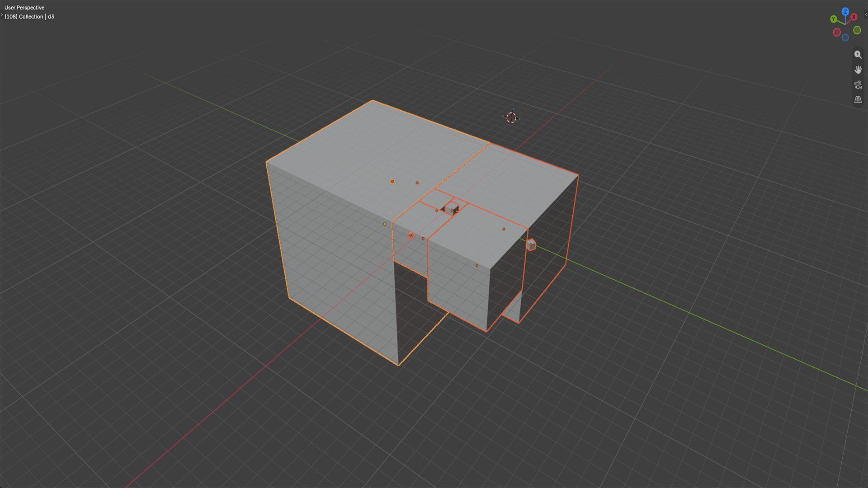Click the small cube on top of the mesh
Image resolution: width=868 pixels, height=488 pixels.
point(452,208)
